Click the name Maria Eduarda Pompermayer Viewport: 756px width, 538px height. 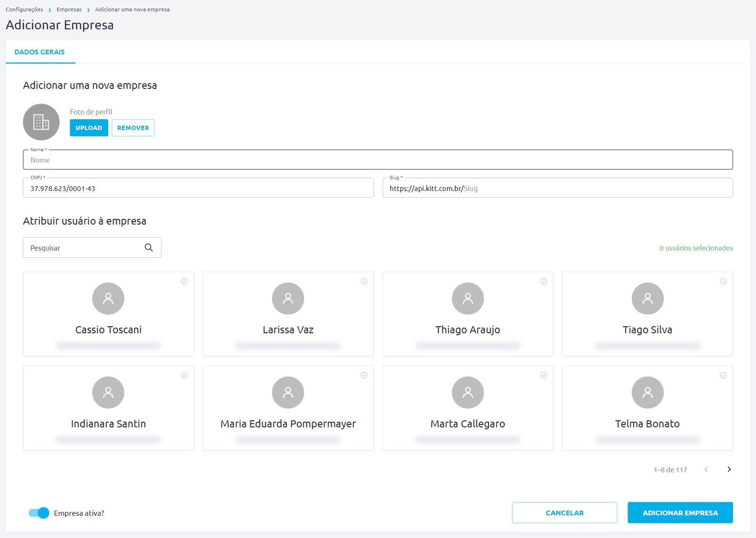(288, 424)
